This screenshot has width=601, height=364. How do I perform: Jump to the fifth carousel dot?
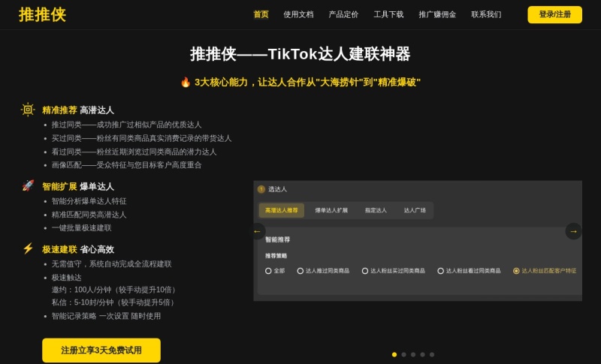432,354
